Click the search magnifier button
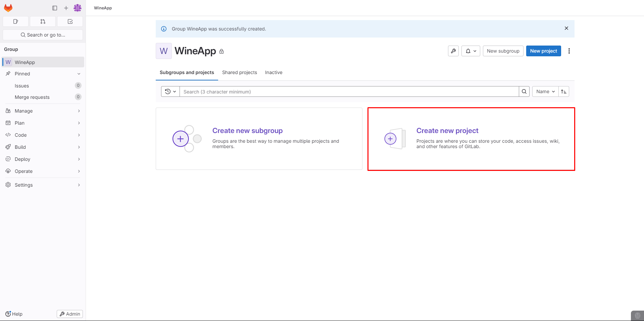Image resolution: width=644 pixels, height=321 pixels. [x=524, y=91]
